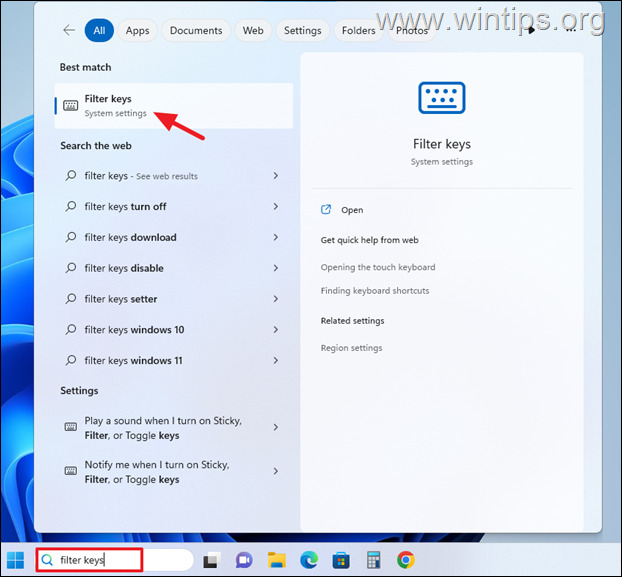Open Calculator from the taskbar
This screenshot has height=577, width=622.
(x=373, y=560)
